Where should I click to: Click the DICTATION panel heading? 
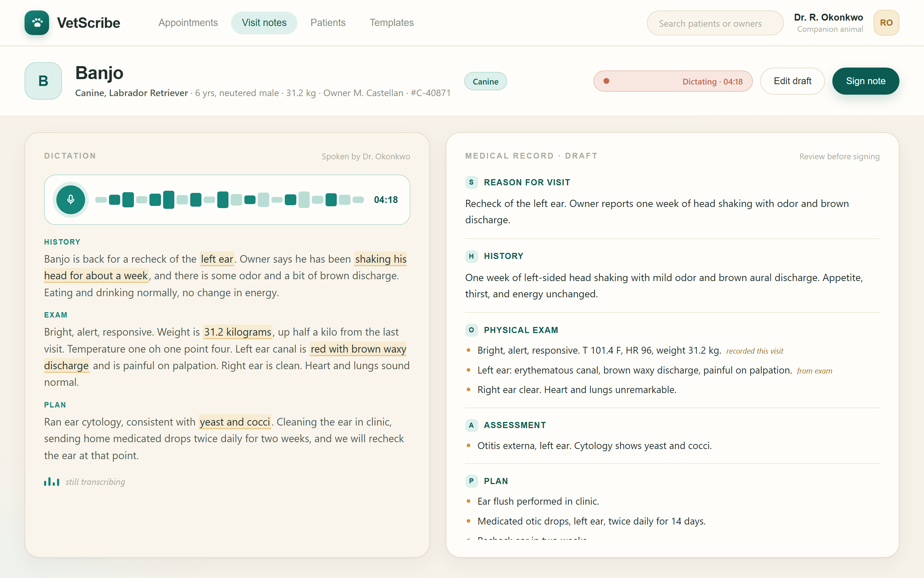(x=70, y=156)
